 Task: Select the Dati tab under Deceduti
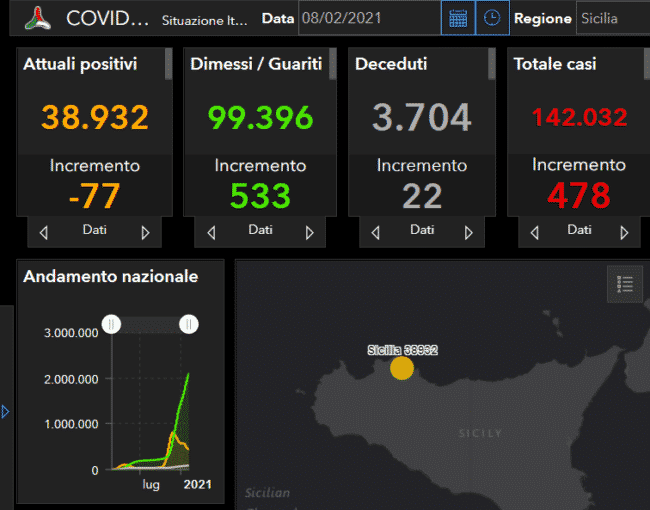pyautogui.click(x=422, y=230)
